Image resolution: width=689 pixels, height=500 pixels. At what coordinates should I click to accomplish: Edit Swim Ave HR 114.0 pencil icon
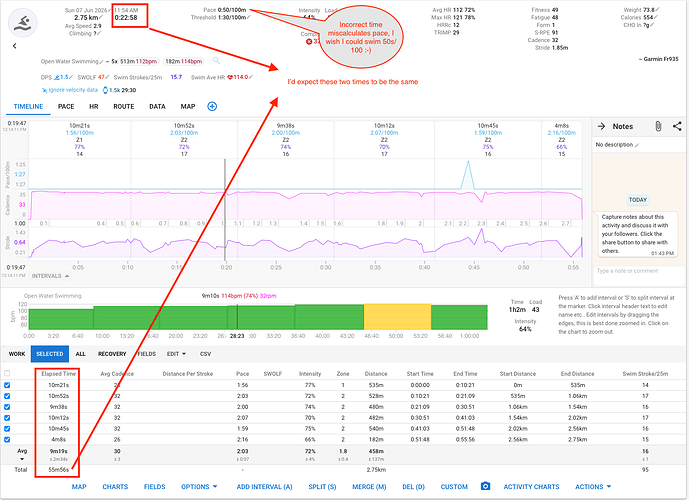[251, 77]
